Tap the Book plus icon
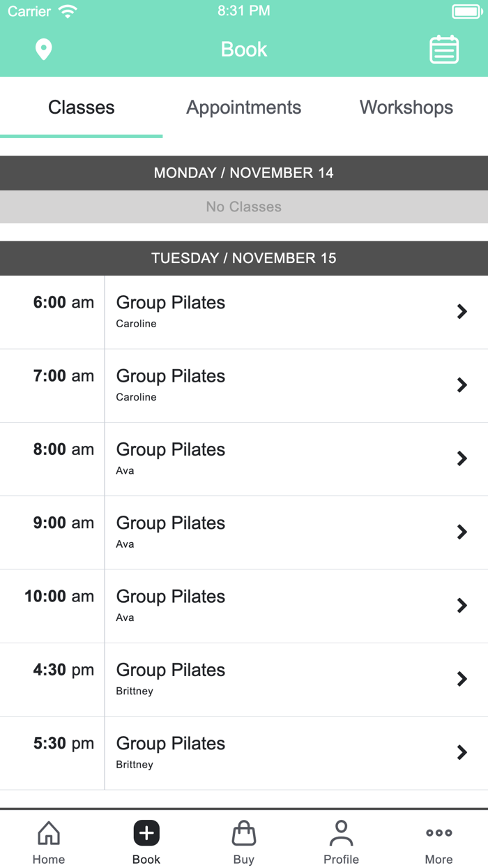The image size is (488, 868). click(146, 832)
